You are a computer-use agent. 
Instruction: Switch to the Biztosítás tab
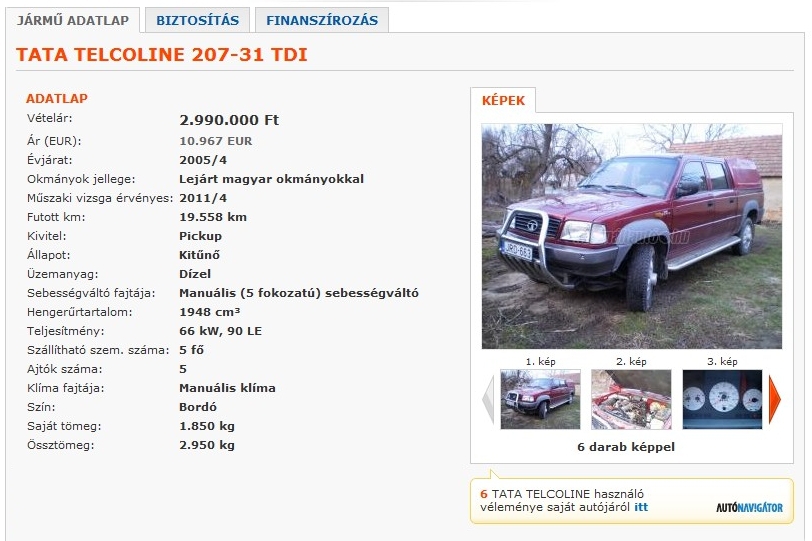197,20
